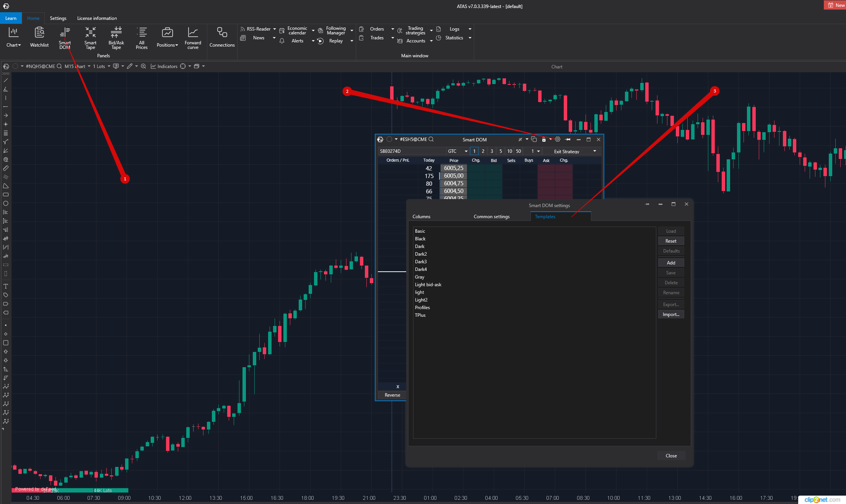Expand the M15 chart timeframe dropdown
Viewport: 846px width, 504px height.
pos(89,66)
